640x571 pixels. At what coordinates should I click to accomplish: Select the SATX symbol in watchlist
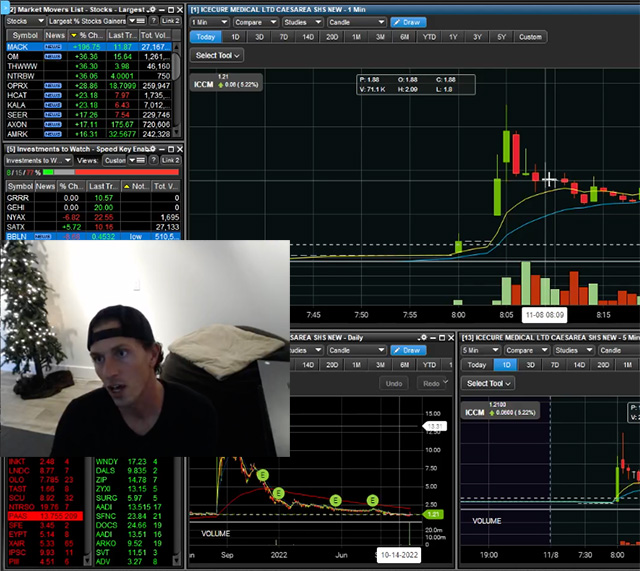coord(16,227)
